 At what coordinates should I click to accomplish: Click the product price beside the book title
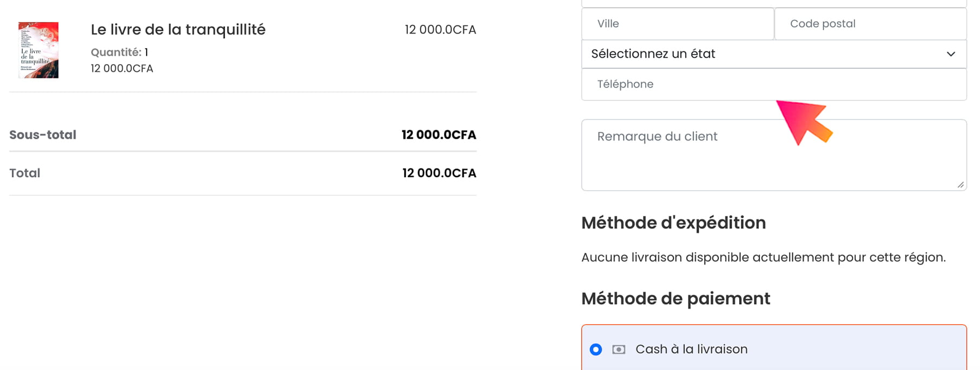pos(440,30)
